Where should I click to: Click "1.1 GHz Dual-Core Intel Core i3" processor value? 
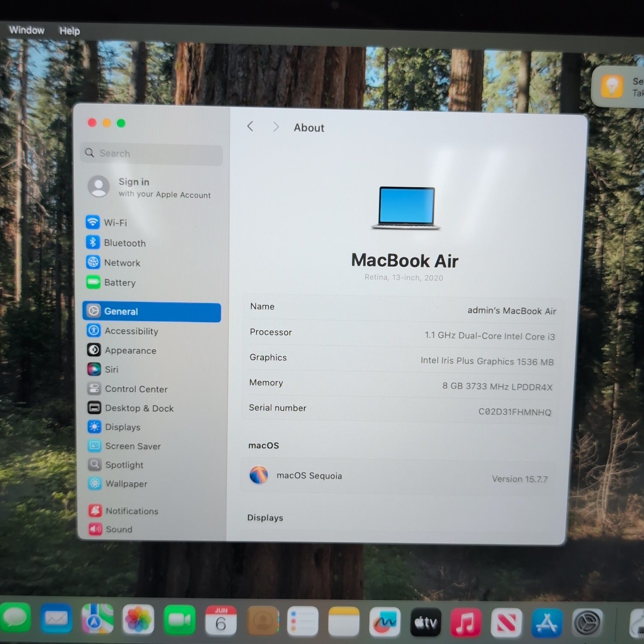coord(489,336)
